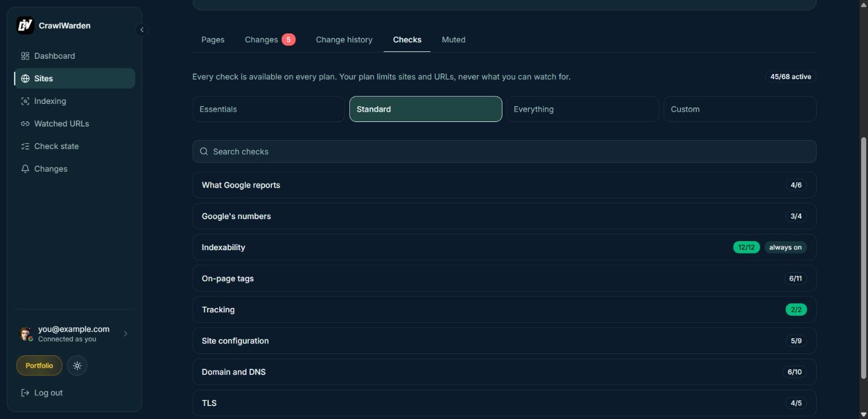The image size is (868, 419).
Task: Click the 5/9 count badge
Action: point(796,341)
